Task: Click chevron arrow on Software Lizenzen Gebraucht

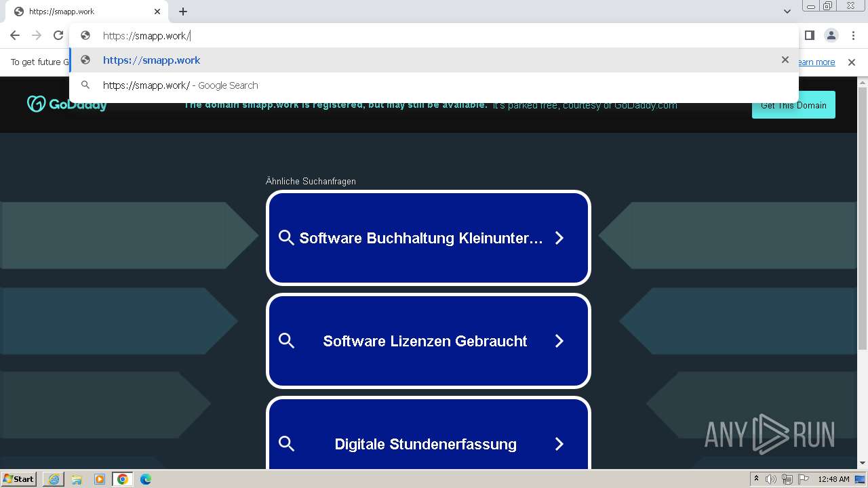Action: (559, 341)
